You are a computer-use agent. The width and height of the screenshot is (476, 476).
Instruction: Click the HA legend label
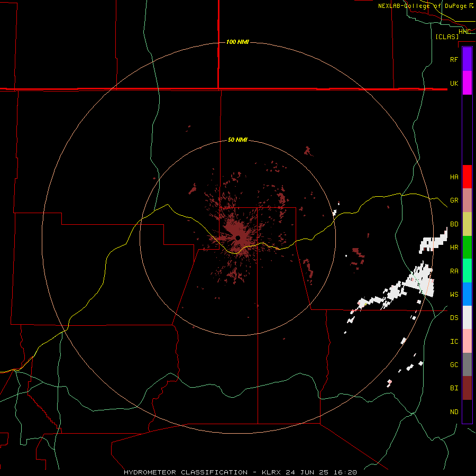coord(454,177)
